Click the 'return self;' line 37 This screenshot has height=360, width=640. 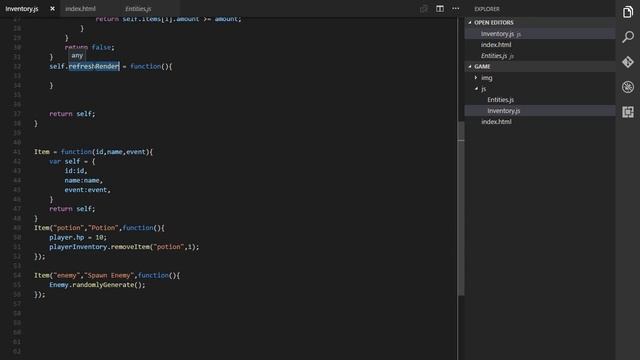coord(72,114)
